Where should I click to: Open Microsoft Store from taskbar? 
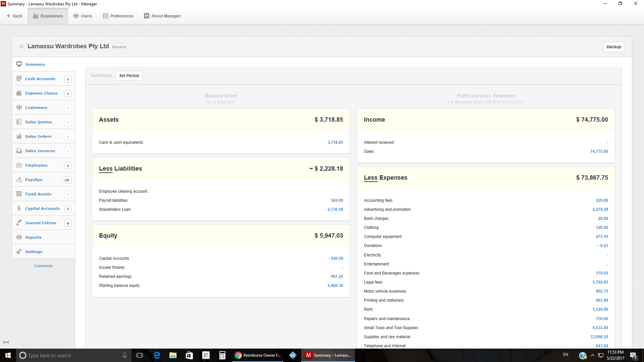[190, 355]
